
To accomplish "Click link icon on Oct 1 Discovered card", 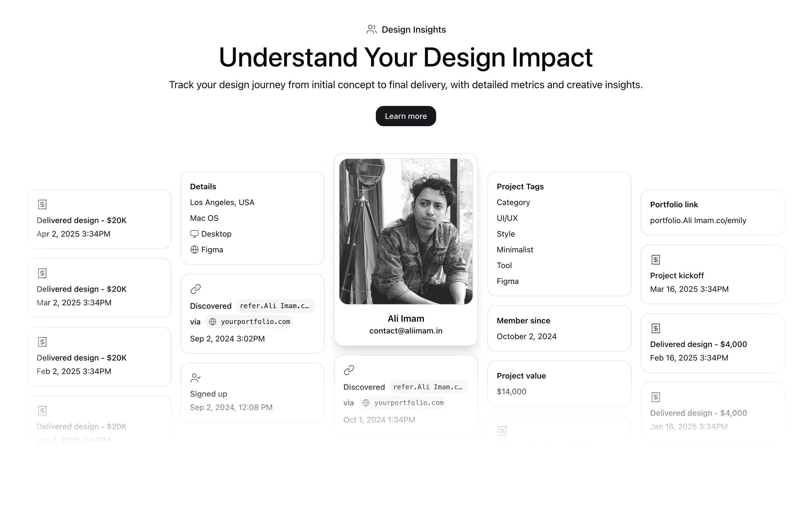I will click(x=349, y=370).
